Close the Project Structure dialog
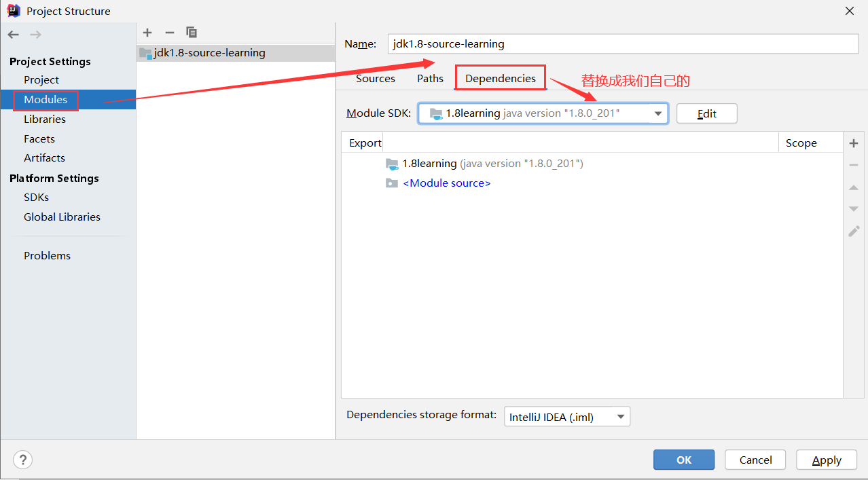868x480 pixels. [849, 11]
